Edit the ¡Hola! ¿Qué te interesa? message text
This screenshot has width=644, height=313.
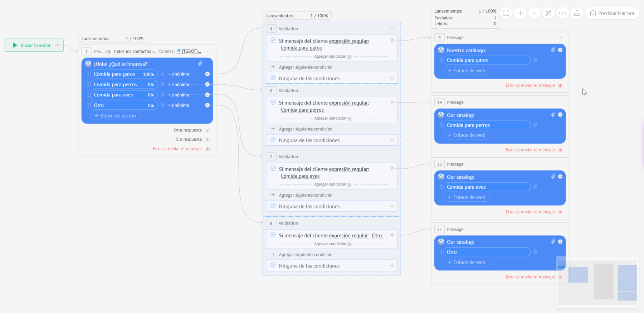121,64
